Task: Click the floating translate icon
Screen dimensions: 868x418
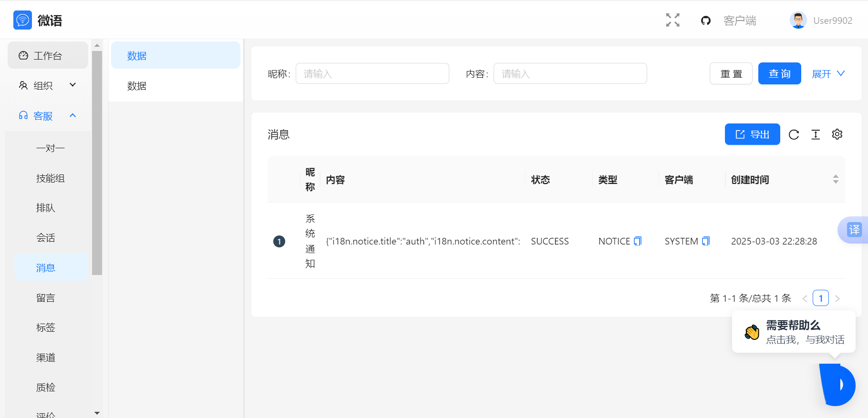Action: 854,230
